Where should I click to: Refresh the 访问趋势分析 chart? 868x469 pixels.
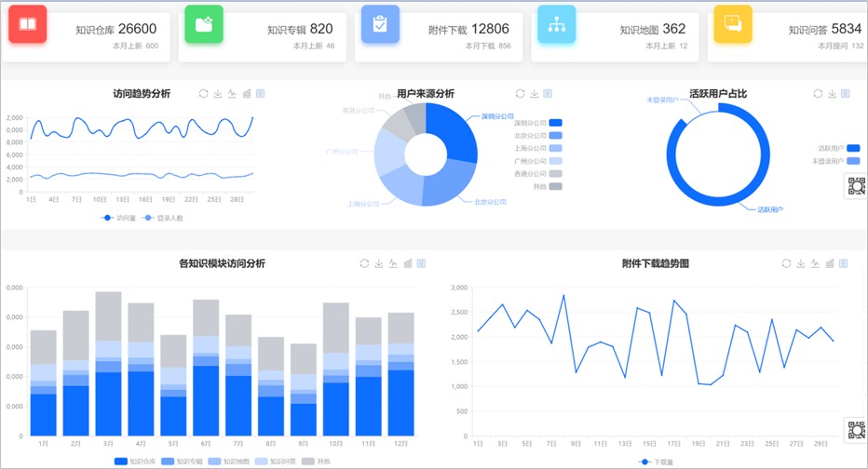tap(203, 93)
